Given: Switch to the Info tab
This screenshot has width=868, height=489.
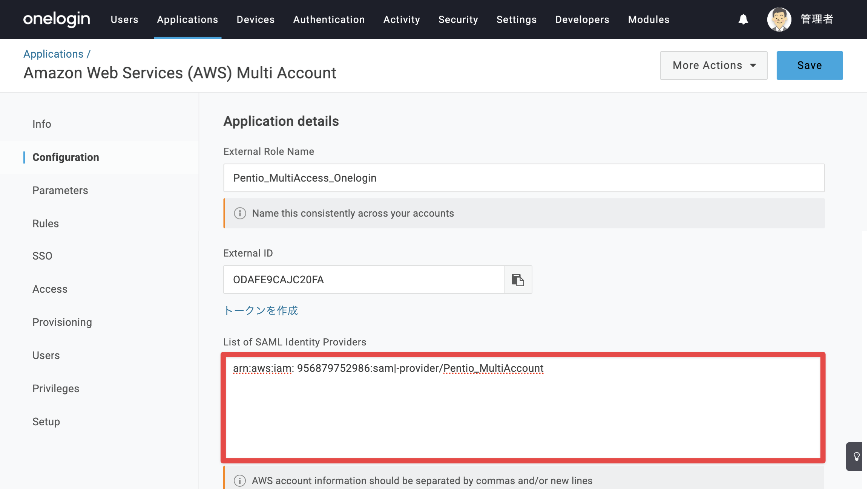Looking at the screenshot, I should pyautogui.click(x=42, y=124).
